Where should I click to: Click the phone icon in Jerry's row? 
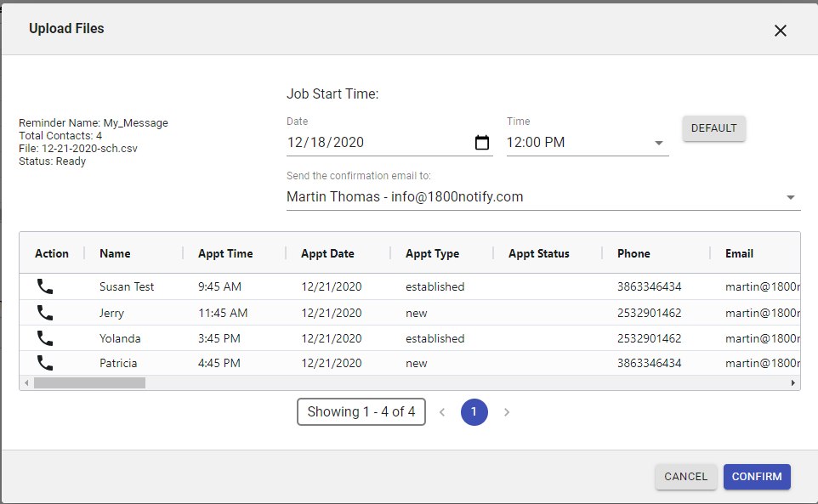45,313
